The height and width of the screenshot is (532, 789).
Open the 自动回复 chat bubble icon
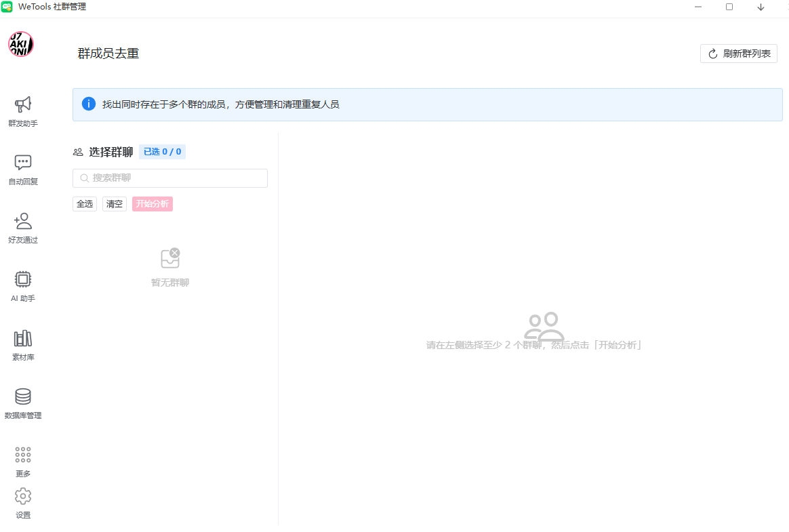click(23, 163)
